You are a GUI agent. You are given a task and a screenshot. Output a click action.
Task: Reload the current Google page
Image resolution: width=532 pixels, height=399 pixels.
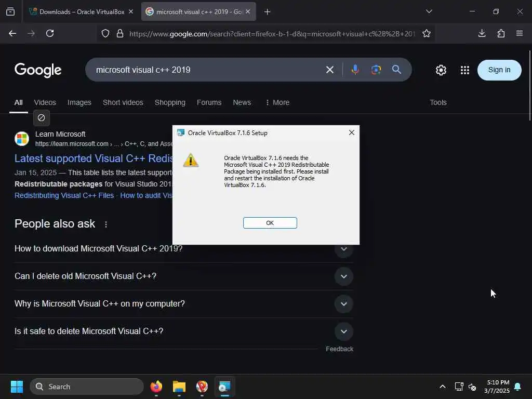pyautogui.click(x=50, y=33)
